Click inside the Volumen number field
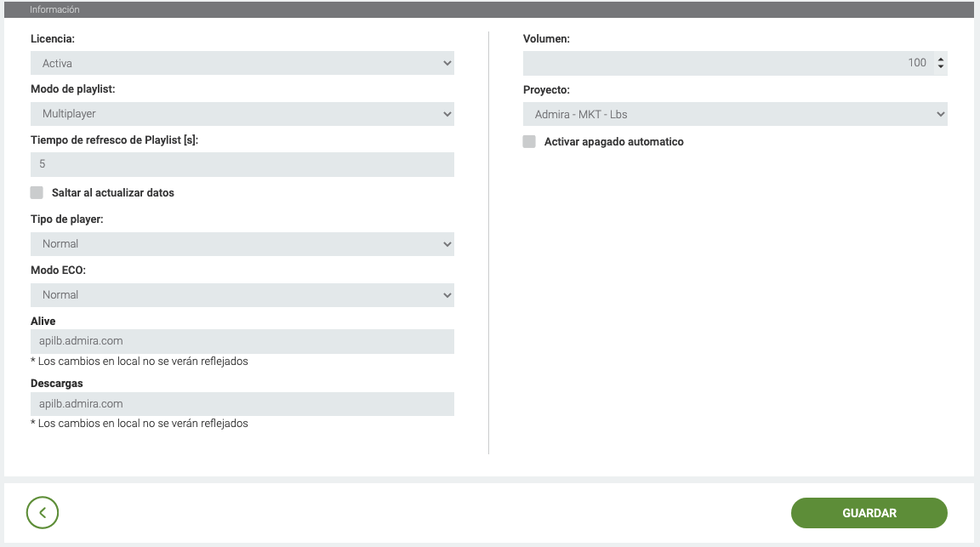 click(x=723, y=63)
